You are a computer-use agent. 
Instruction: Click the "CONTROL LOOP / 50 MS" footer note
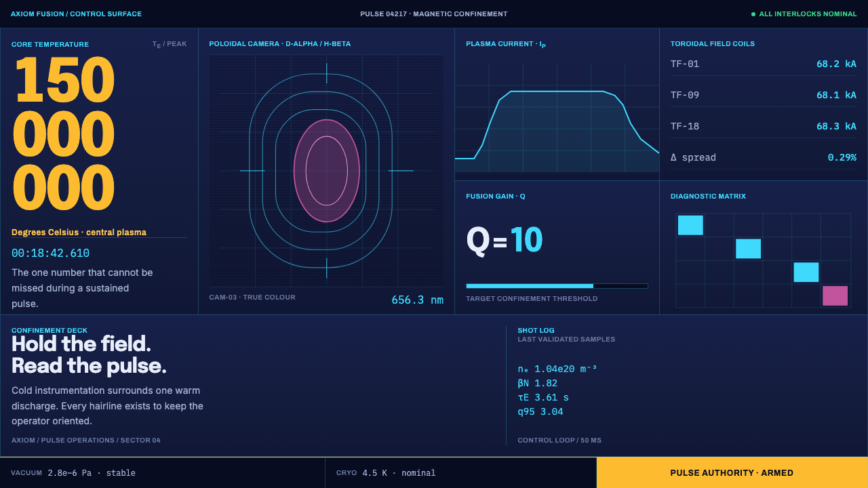[559, 441]
